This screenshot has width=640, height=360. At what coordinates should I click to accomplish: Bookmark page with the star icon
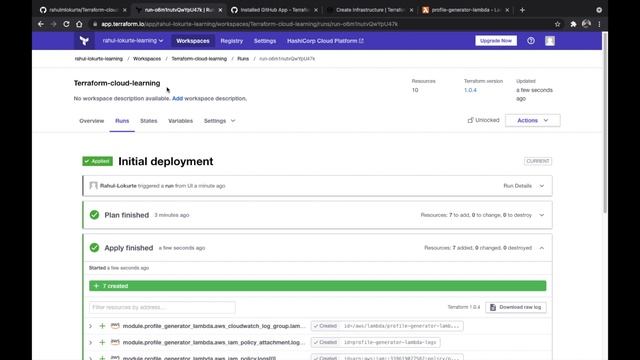coord(558,24)
